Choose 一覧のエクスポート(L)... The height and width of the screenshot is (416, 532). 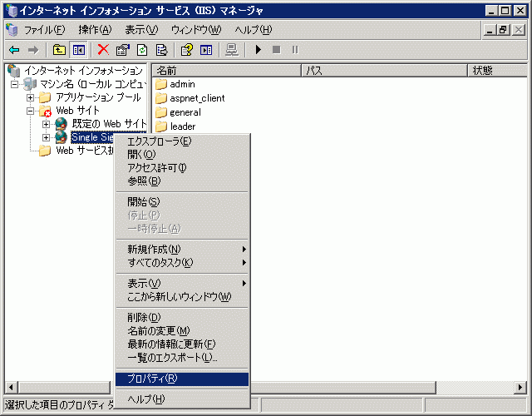click(182, 358)
